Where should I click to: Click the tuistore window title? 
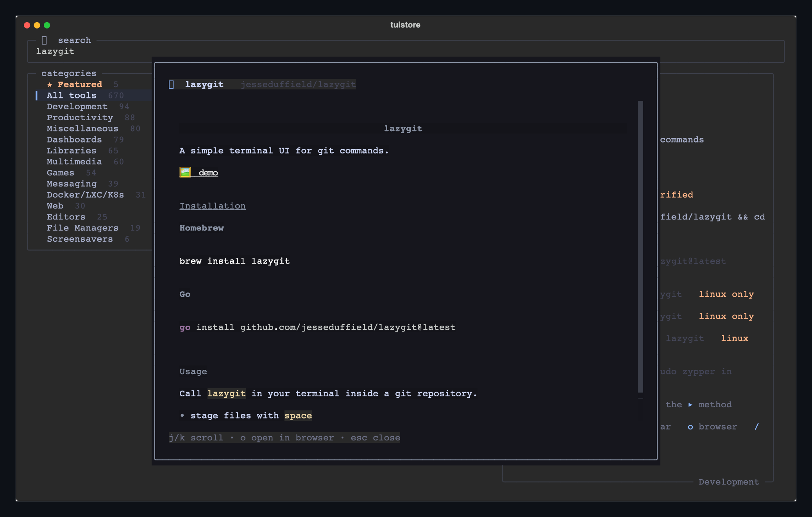(405, 25)
